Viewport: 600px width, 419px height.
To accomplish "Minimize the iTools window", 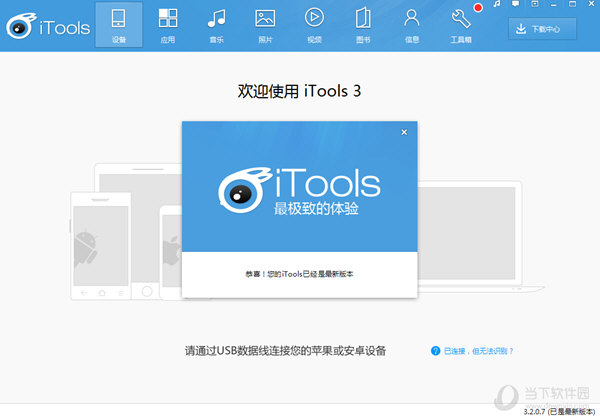I will pos(553,4).
